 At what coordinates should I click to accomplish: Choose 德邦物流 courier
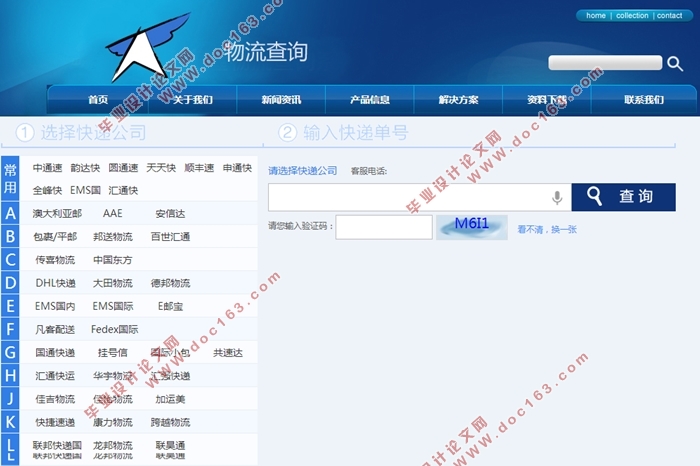tap(171, 283)
